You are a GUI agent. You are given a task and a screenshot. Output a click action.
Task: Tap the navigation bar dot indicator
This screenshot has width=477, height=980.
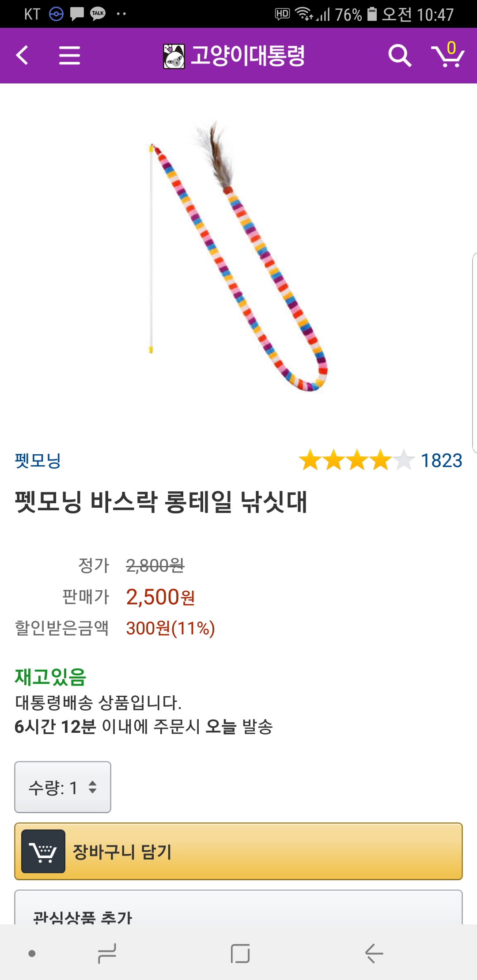coord(32,954)
